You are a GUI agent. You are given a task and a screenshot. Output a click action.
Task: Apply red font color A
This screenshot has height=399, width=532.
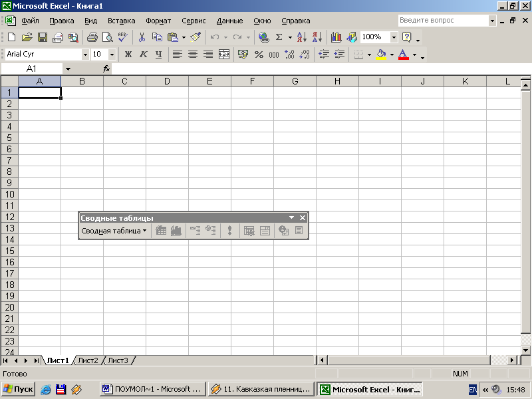[x=403, y=55]
